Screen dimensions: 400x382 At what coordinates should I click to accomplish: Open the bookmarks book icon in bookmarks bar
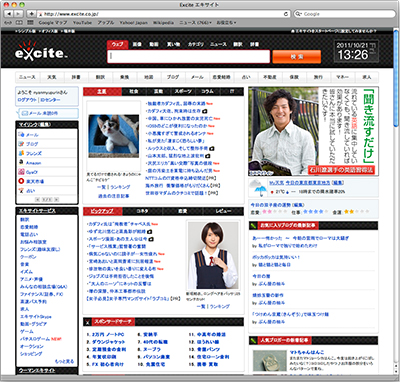coord(20,23)
